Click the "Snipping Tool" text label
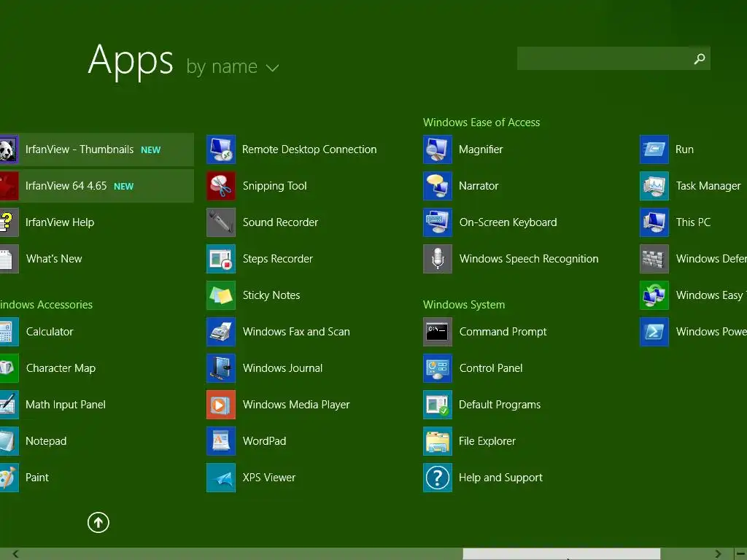The width and height of the screenshot is (747, 560). click(274, 186)
